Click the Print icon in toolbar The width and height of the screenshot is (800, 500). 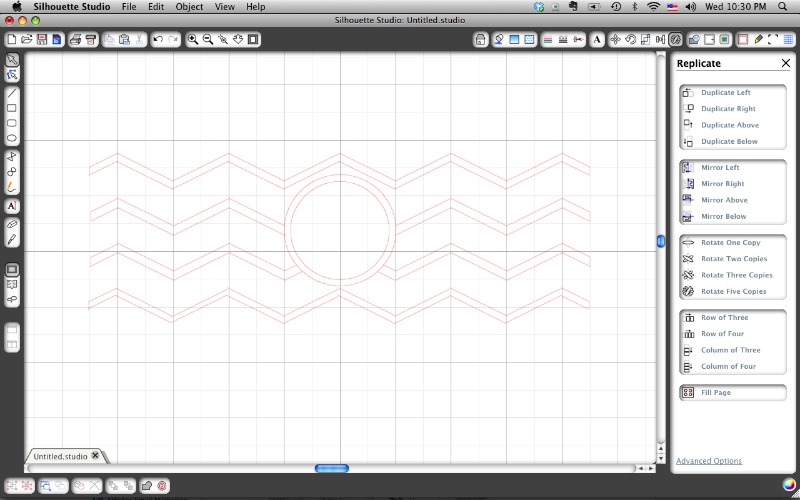pos(75,40)
